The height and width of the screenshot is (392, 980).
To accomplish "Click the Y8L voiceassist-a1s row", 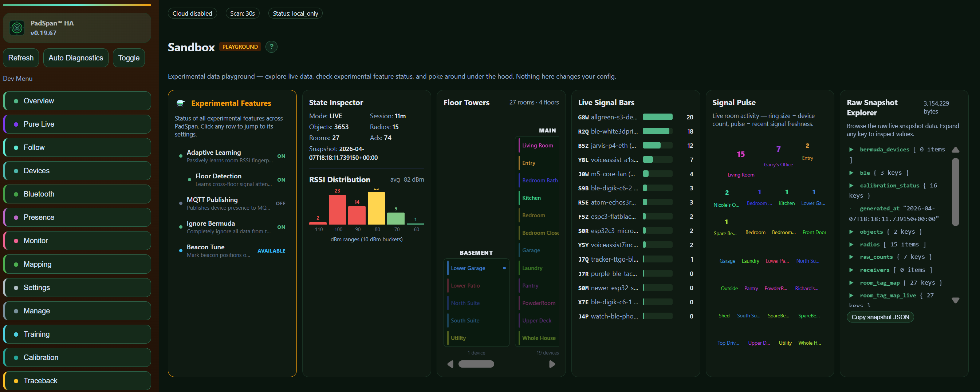I will (x=635, y=160).
